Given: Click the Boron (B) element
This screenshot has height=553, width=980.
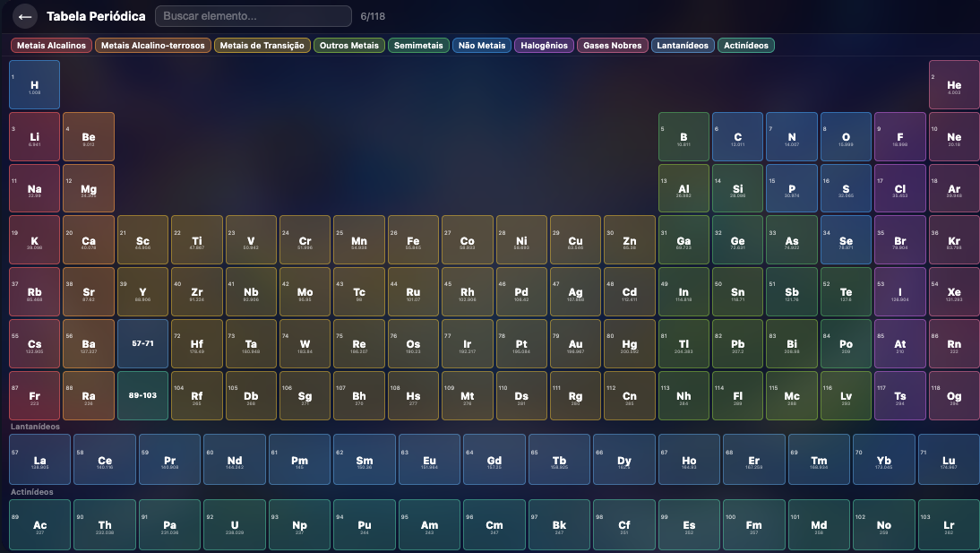Looking at the screenshot, I should click(x=683, y=137).
